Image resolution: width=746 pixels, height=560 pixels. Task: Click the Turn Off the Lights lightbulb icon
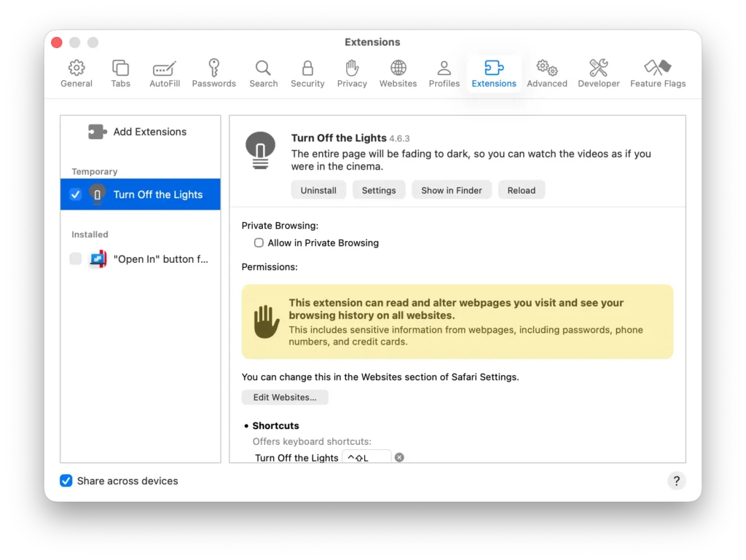coord(262,149)
